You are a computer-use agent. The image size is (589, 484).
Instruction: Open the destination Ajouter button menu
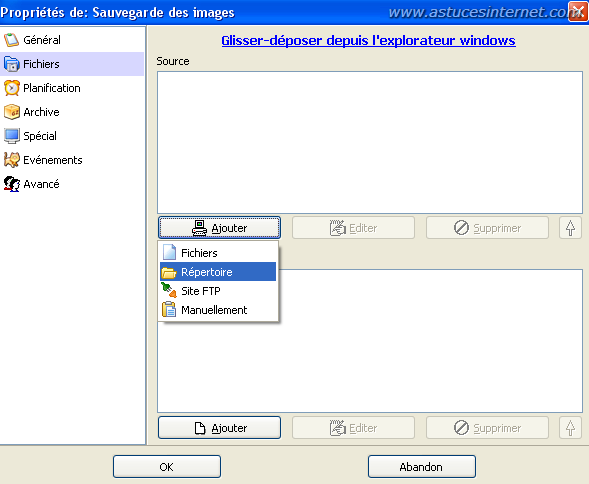[x=219, y=428]
